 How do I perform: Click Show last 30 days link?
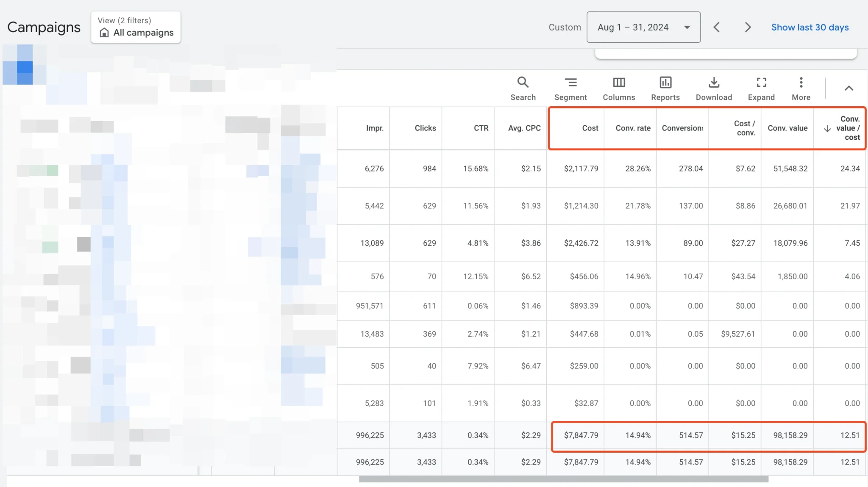(x=810, y=27)
